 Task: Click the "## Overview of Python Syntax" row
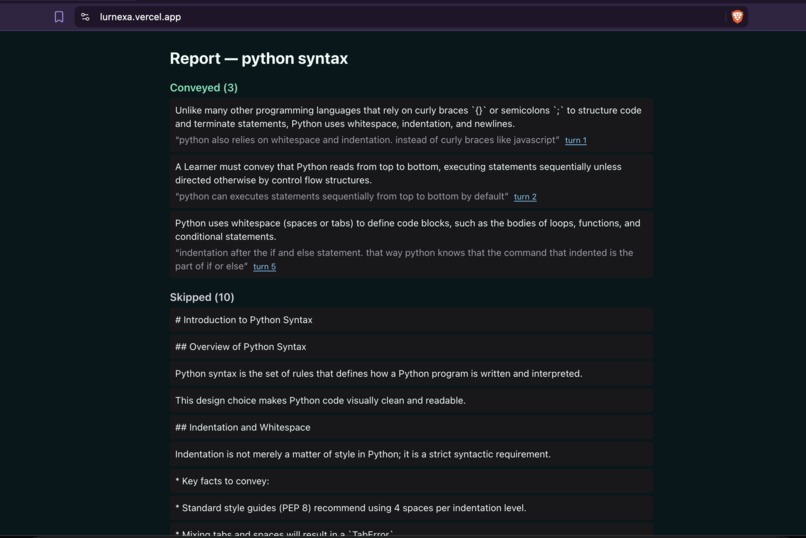coord(411,347)
